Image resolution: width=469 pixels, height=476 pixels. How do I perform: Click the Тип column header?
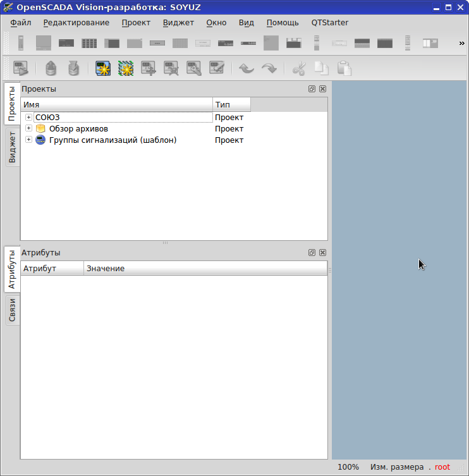coord(231,104)
